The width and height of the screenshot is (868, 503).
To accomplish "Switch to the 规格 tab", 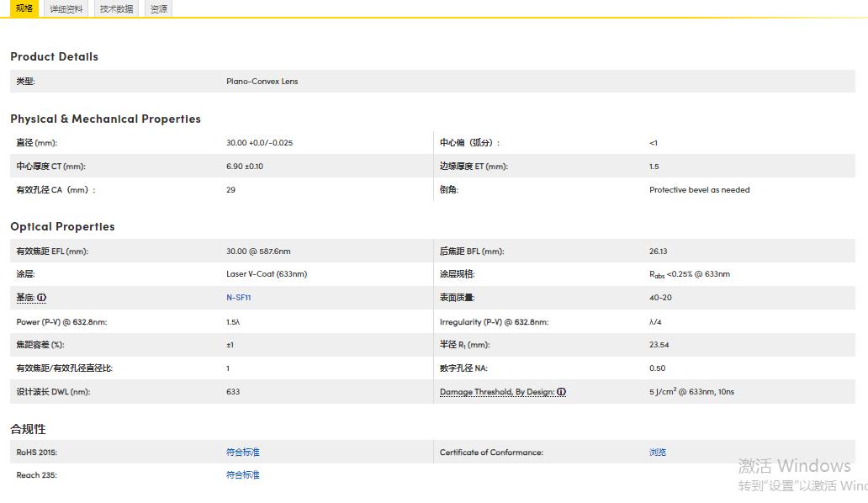I will pyautogui.click(x=24, y=8).
